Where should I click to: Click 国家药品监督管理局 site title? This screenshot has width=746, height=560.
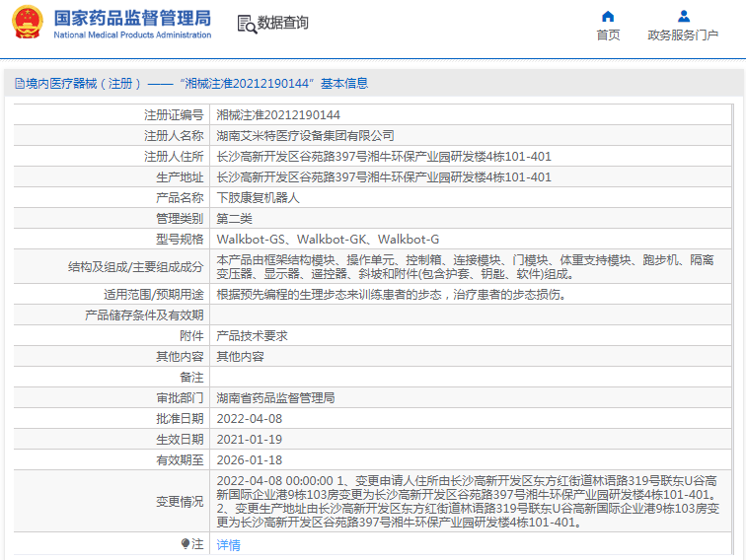[132, 18]
